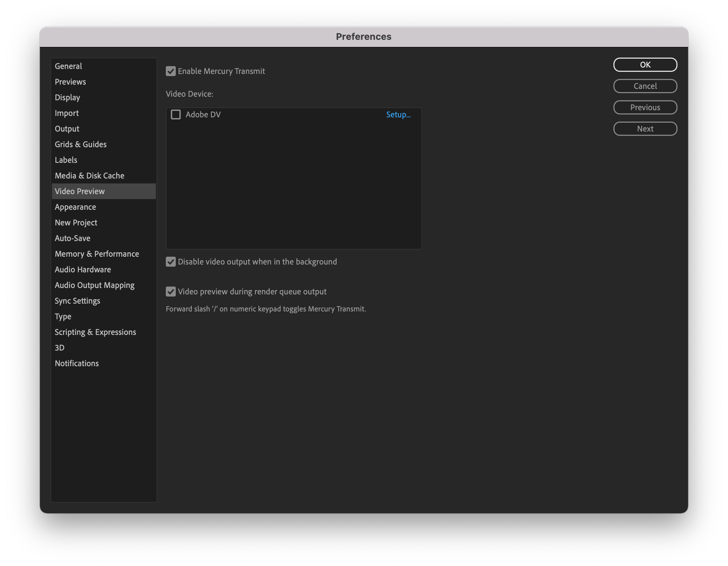The height and width of the screenshot is (566, 728).
Task: Dismiss the dialog with Cancel
Action: pos(645,86)
